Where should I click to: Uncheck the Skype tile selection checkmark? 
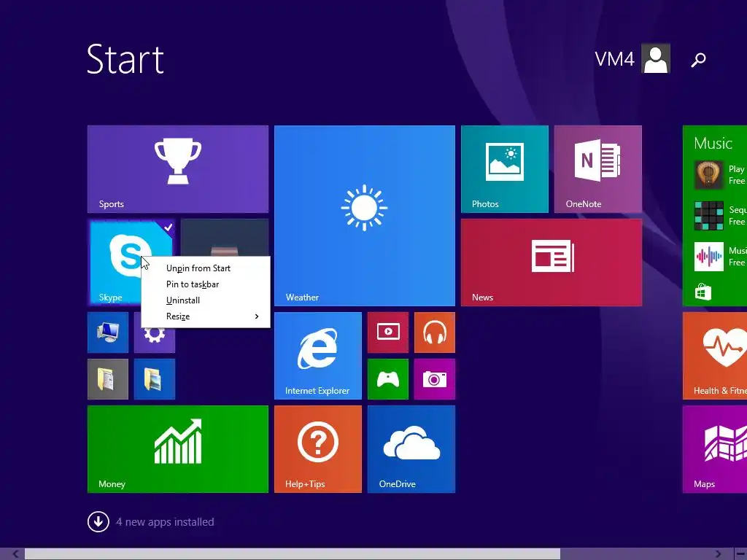click(169, 227)
